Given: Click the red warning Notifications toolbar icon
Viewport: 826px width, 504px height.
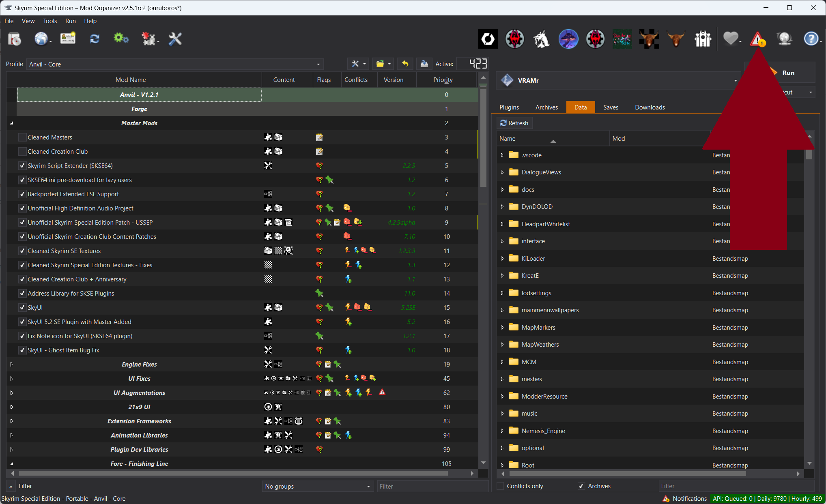Looking at the screenshot, I should click(x=757, y=39).
